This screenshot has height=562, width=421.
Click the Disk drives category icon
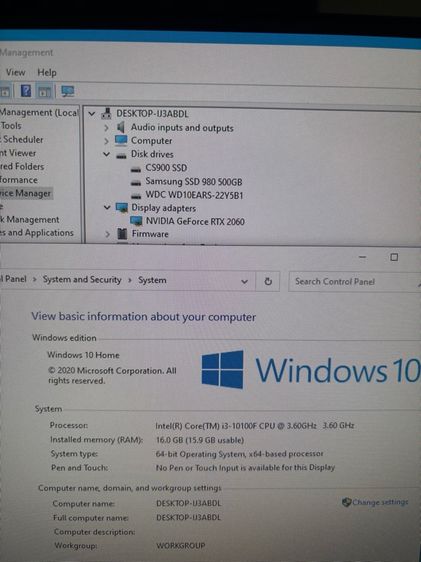click(121, 155)
